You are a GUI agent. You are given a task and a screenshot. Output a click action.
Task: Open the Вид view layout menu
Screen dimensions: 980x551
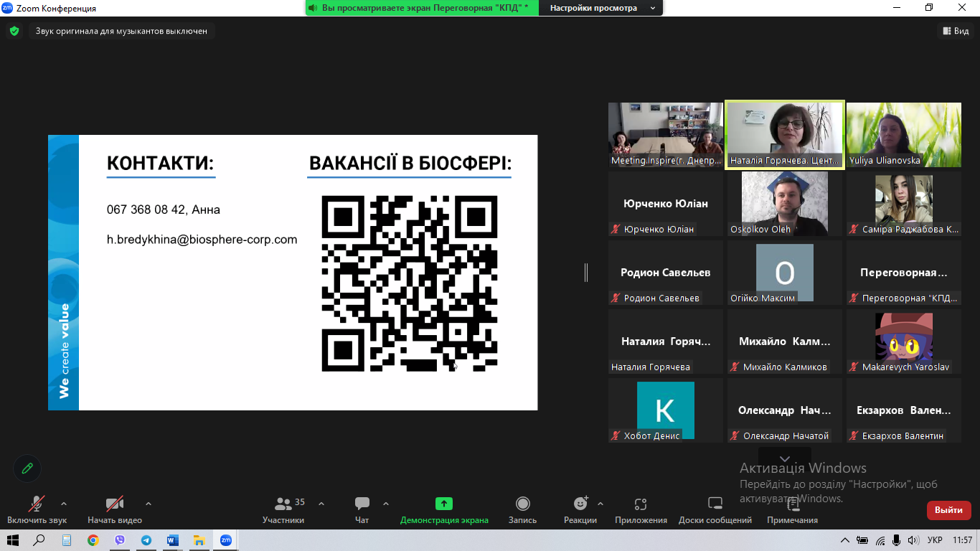956,31
